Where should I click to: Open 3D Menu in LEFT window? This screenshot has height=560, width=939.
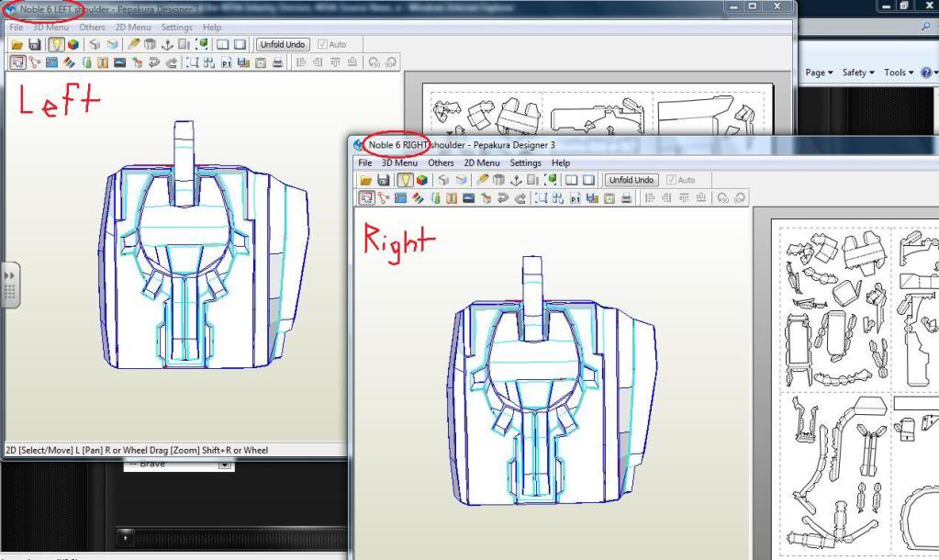point(50,28)
